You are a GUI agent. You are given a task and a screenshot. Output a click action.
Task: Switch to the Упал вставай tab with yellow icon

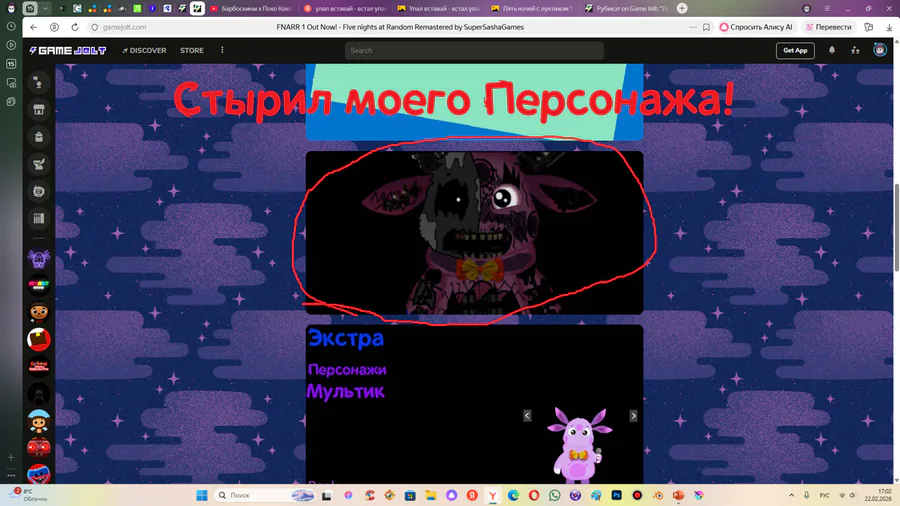(439, 9)
